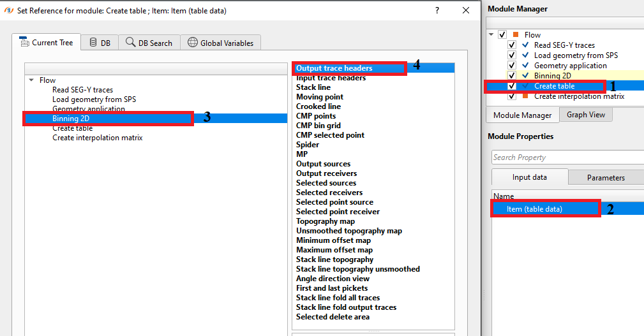This screenshot has height=336, width=644.
Task: Select Read SEG-Y traces in dialog tree
Action: [x=82, y=90]
